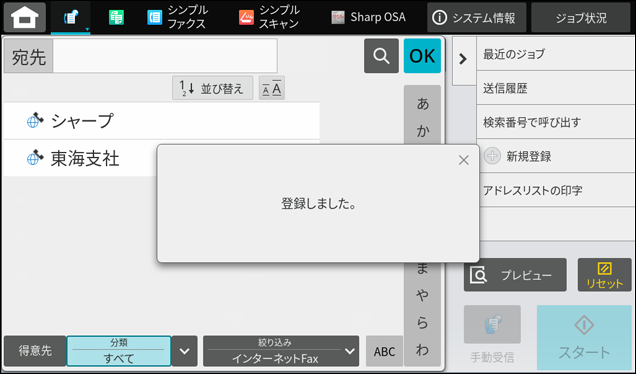Screen dimensions: 636x374
Task: Click Internet Fax icon beside 東海支社
Action: 35,158
